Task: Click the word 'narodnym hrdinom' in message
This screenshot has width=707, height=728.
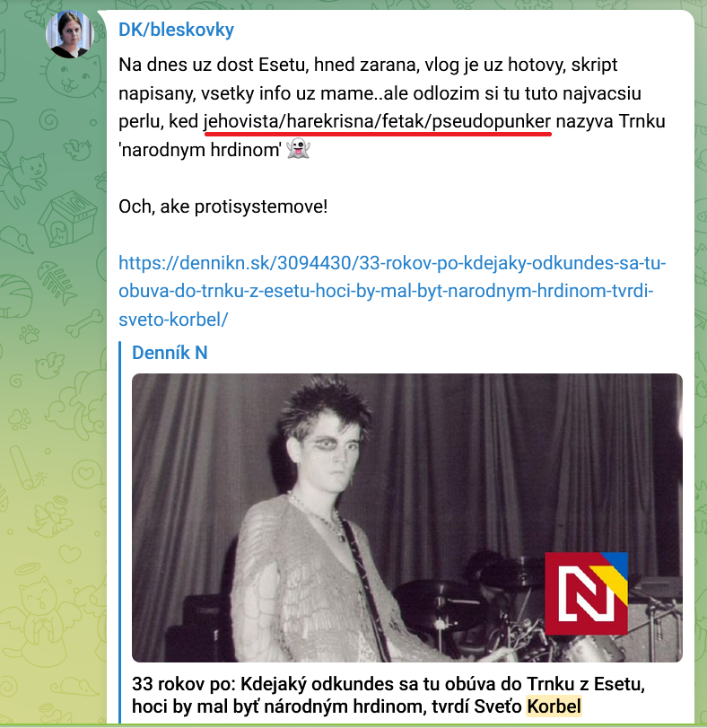Action: tap(200, 150)
